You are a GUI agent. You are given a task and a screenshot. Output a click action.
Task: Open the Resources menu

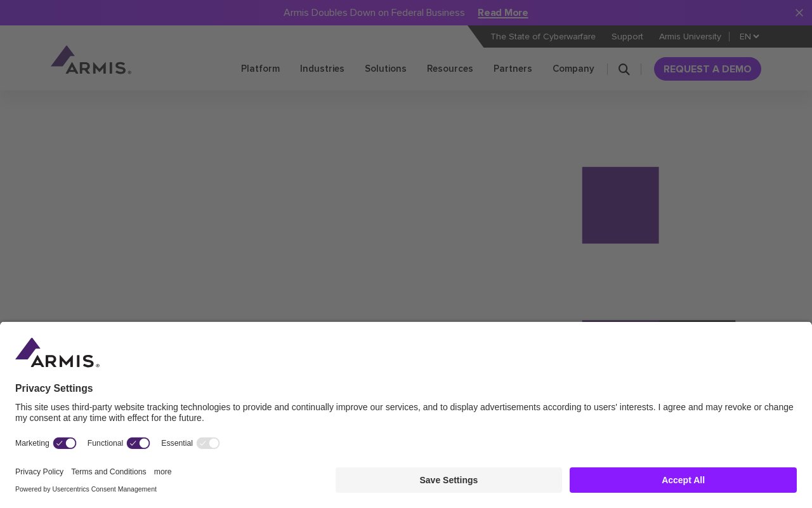[450, 69]
